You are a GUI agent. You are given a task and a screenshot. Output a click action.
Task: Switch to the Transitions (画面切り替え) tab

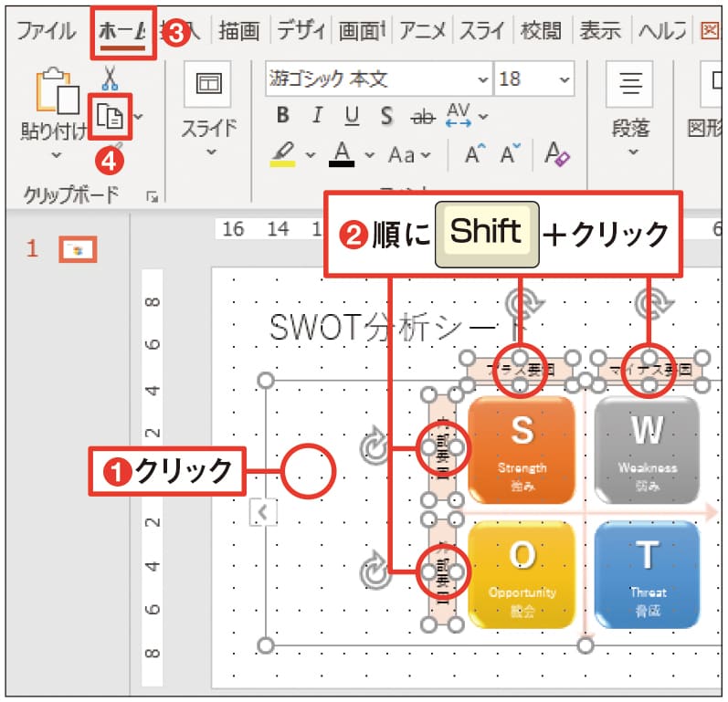(x=362, y=32)
